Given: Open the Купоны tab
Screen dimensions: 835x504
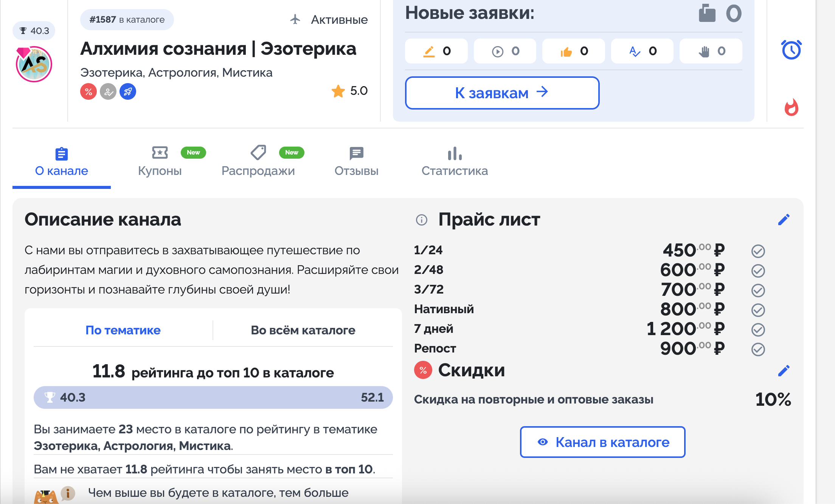Looking at the screenshot, I should tap(160, 162).
